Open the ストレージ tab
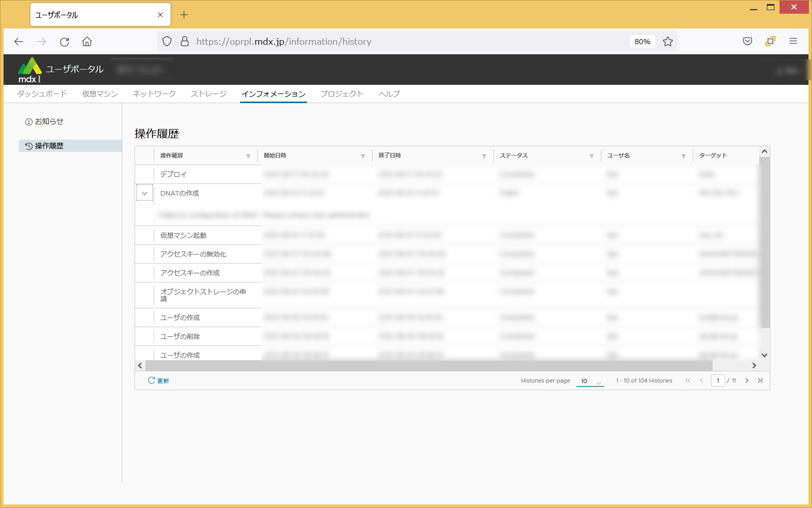This screenshot has height=508, width=812. tap(208, 94)
